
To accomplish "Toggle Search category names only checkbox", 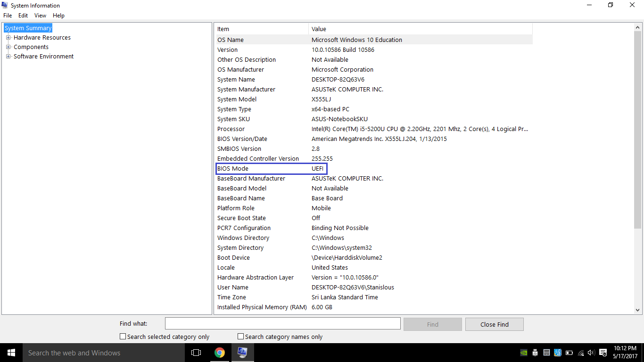I will point(240,337).
